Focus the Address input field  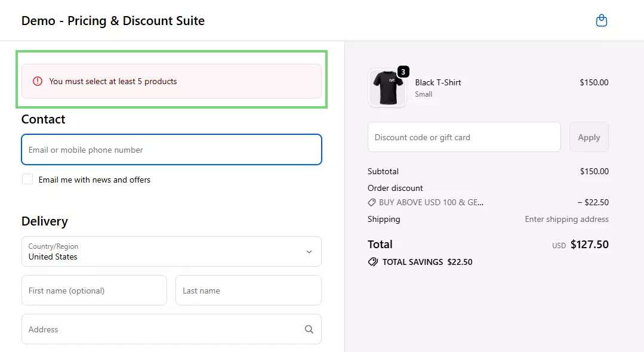coord(161,329)
